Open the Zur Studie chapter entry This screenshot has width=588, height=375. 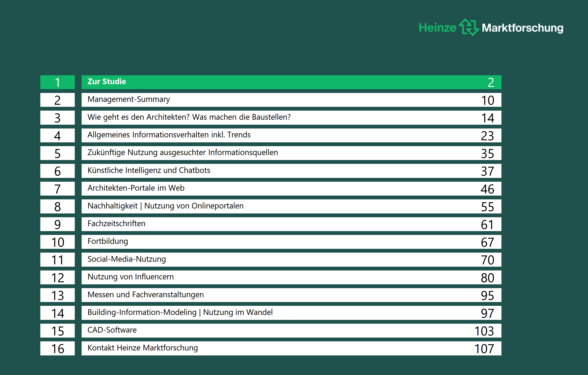[x=107, y=82]
